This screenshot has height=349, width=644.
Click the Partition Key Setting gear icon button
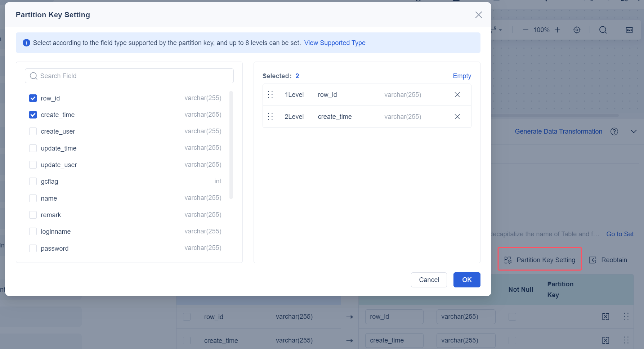click(x=508, y=260)
